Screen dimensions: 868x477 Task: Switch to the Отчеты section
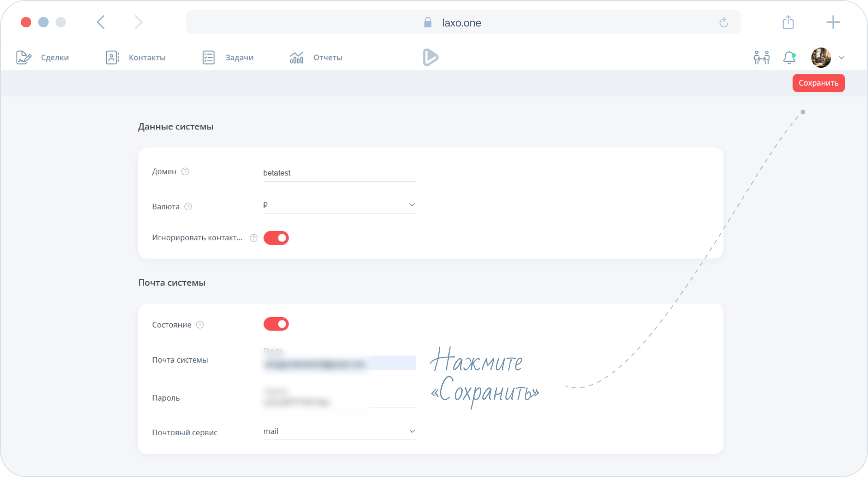pyautogui.click(x=328, y=58)
